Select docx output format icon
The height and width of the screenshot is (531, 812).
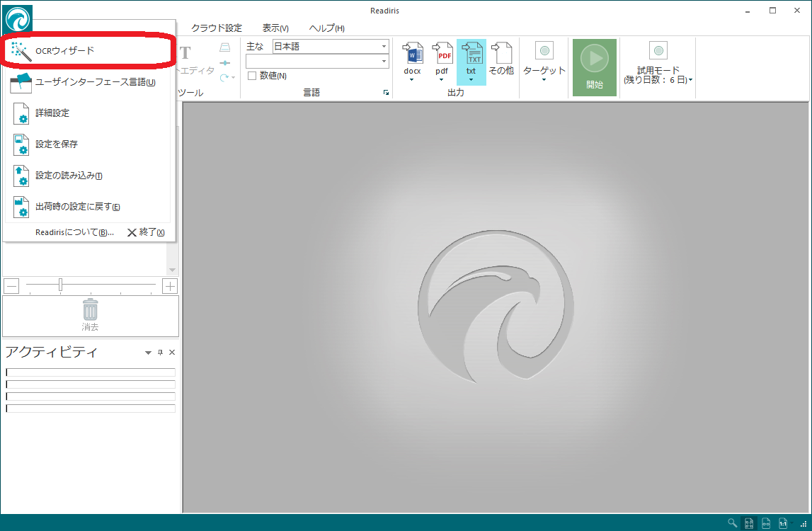click(x=412, y=53)
